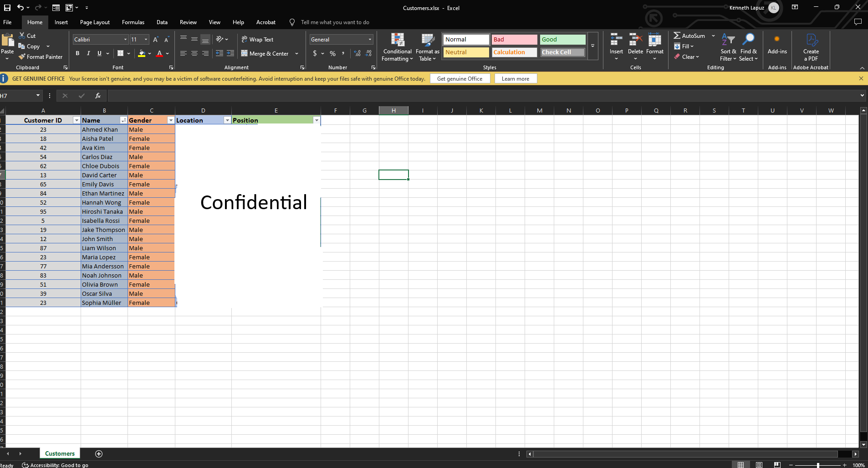Apply the yellow fill color
This screenshot has height=468, width=868.
[142, 53]
